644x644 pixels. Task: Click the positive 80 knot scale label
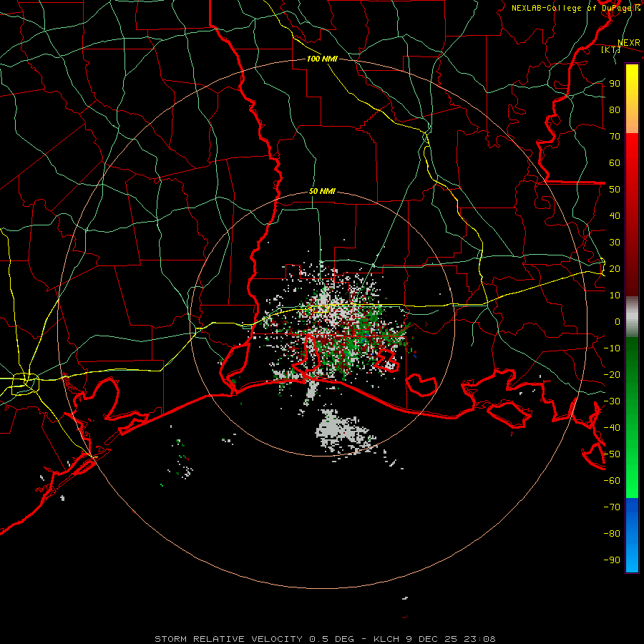615,110
